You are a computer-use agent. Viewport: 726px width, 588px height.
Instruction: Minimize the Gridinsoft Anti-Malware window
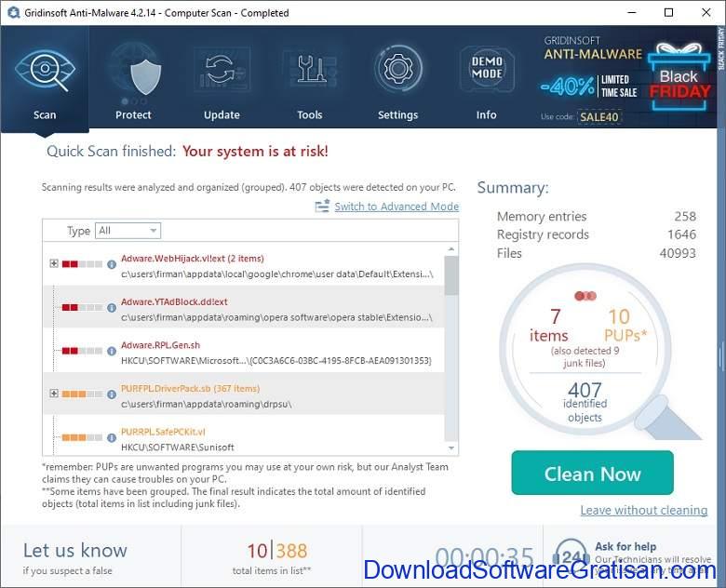632,12
